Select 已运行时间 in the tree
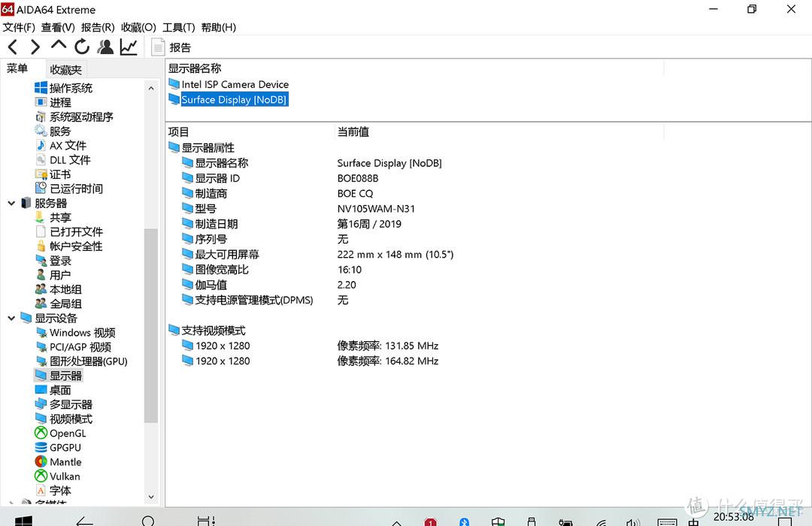The height and width of the screenshot is (526, 812). coord(69,189)
